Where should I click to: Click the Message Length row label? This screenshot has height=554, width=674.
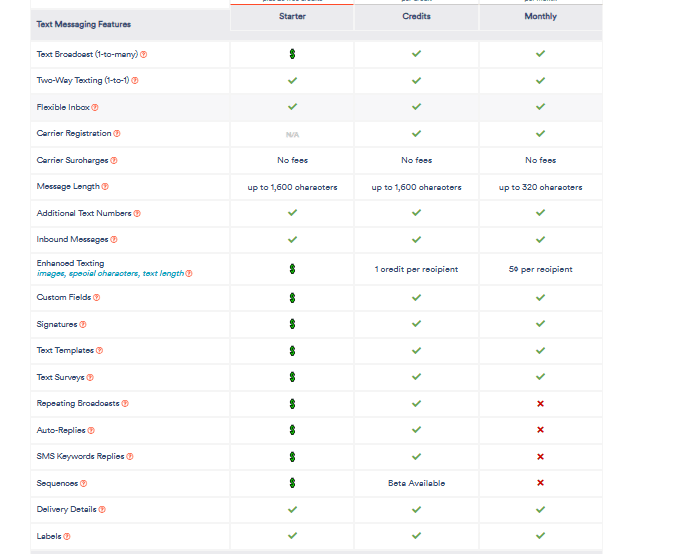tap(68, 187)
